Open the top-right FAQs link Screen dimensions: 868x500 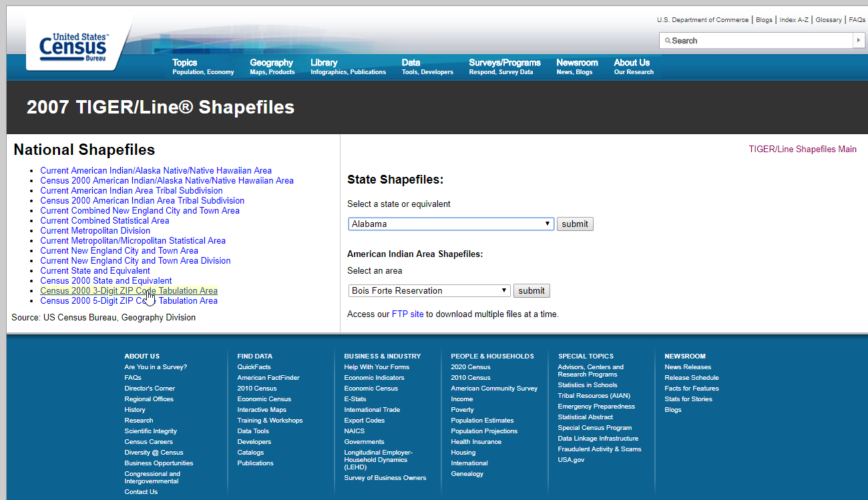click(x=857, y=20)
